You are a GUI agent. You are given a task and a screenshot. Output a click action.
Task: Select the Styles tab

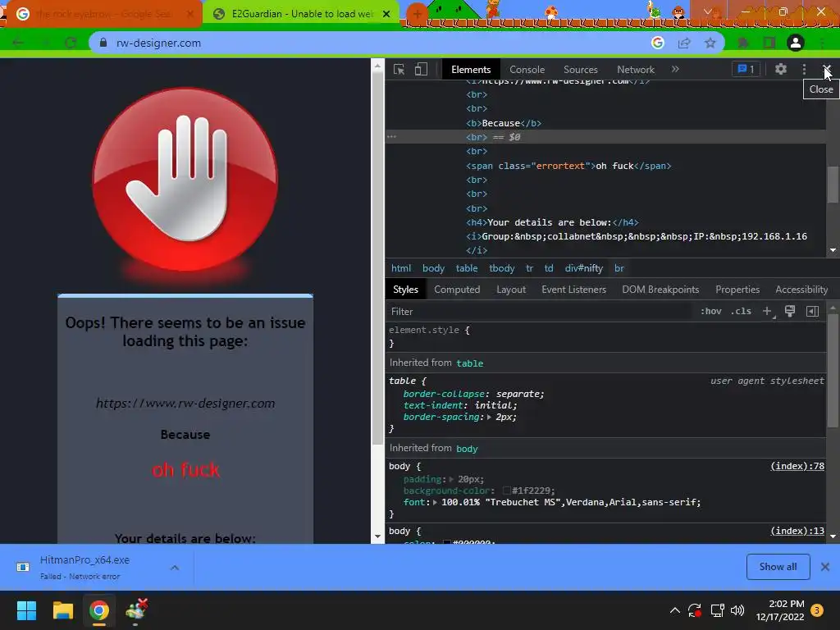pos(405,290)
